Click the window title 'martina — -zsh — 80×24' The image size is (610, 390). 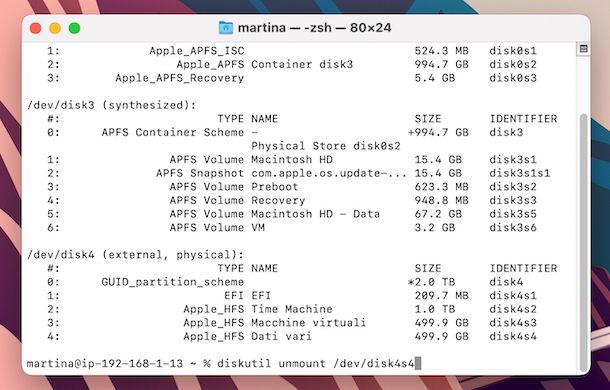tap(314, 28)
